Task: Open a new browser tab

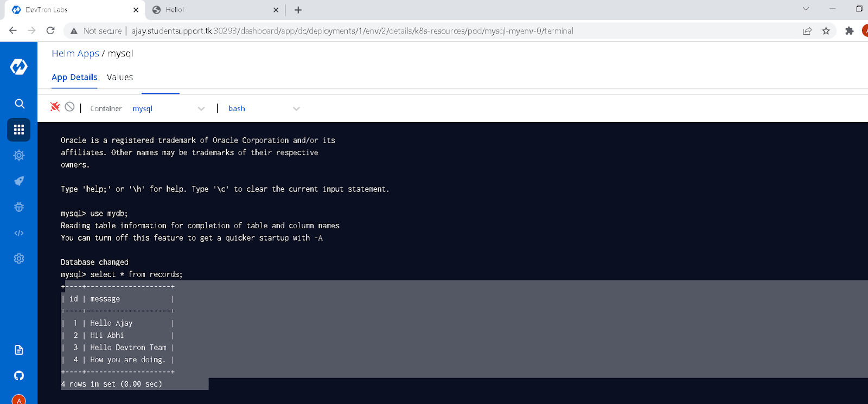Action: tap(298, 10)
